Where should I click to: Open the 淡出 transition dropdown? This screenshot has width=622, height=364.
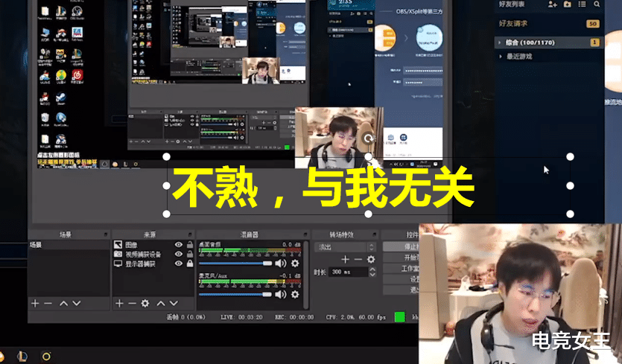(345, 247)
